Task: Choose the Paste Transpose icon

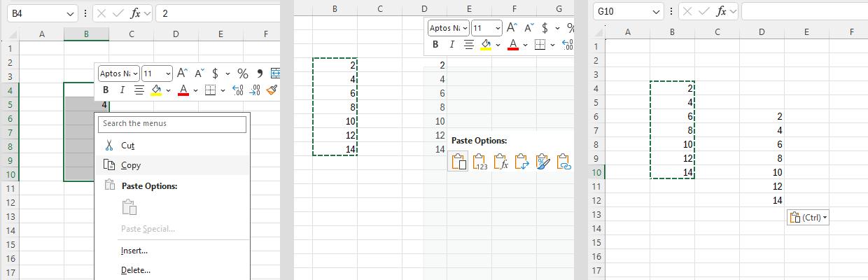Action: point(521,162)
